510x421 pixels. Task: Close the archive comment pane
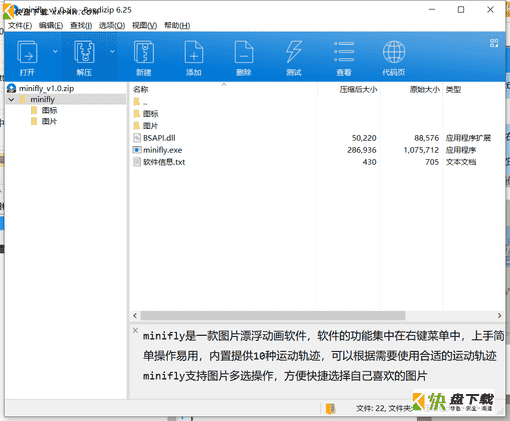(x=135, y=330)
